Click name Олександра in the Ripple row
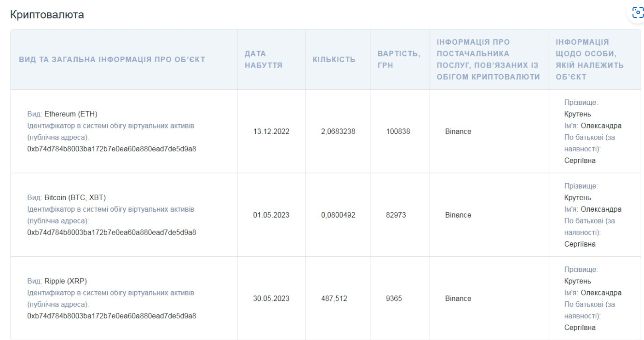Image resolution: width=644 pixels, height=340 pixels. coord(601,293)
